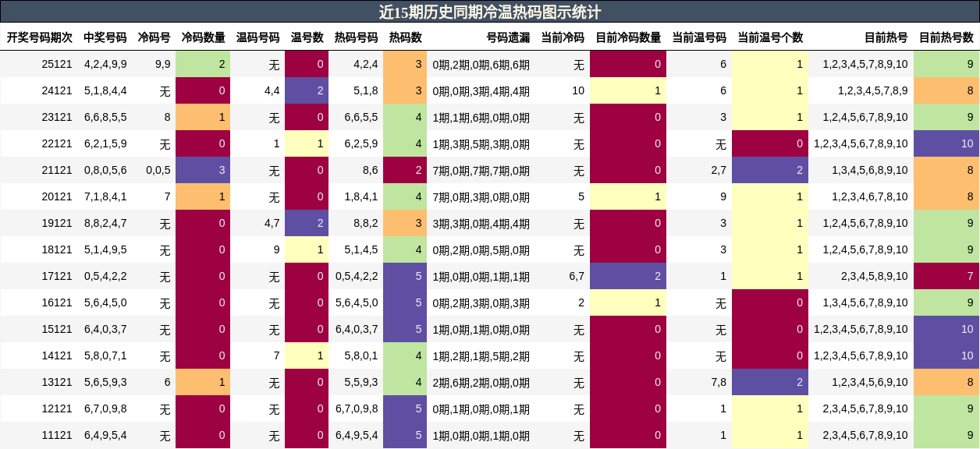Select period cell 24121
Screen dimensions: 980x449
click(57, 90)
